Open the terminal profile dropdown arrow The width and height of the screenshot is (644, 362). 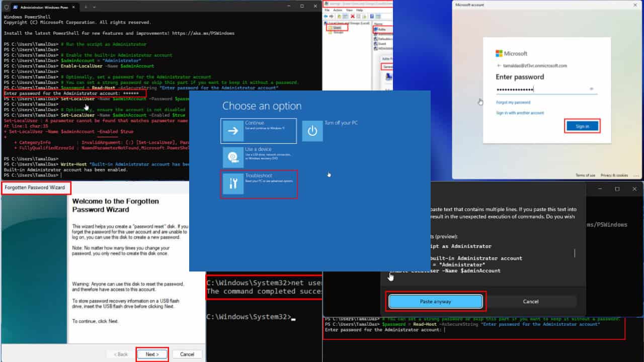tap(94, 7)
